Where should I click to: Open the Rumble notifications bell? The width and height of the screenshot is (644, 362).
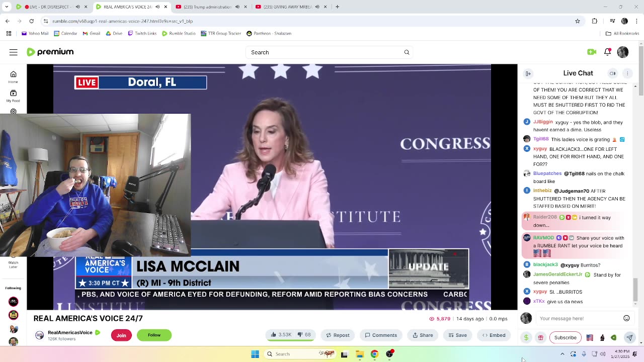(607, 52)
